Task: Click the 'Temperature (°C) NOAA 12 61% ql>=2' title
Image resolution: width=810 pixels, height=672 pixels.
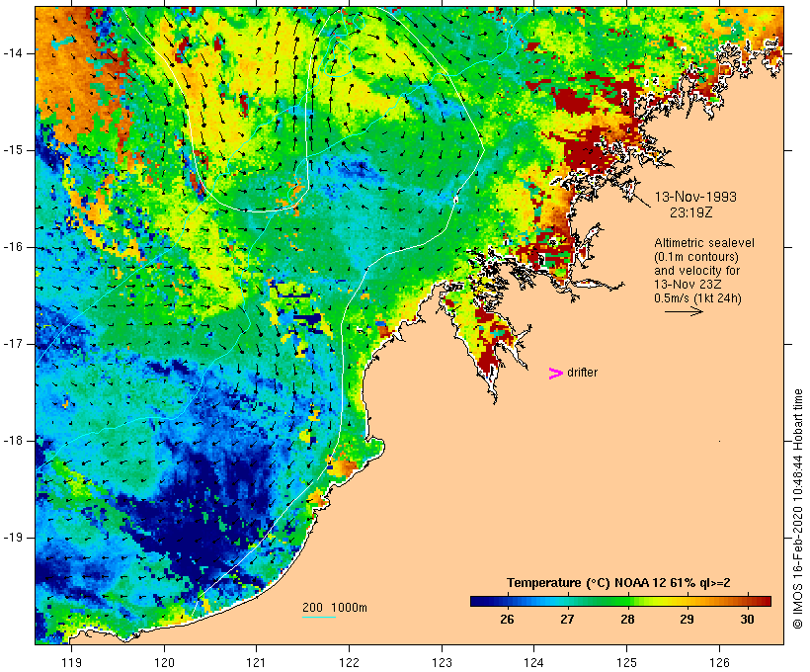Action: point(618,583)
